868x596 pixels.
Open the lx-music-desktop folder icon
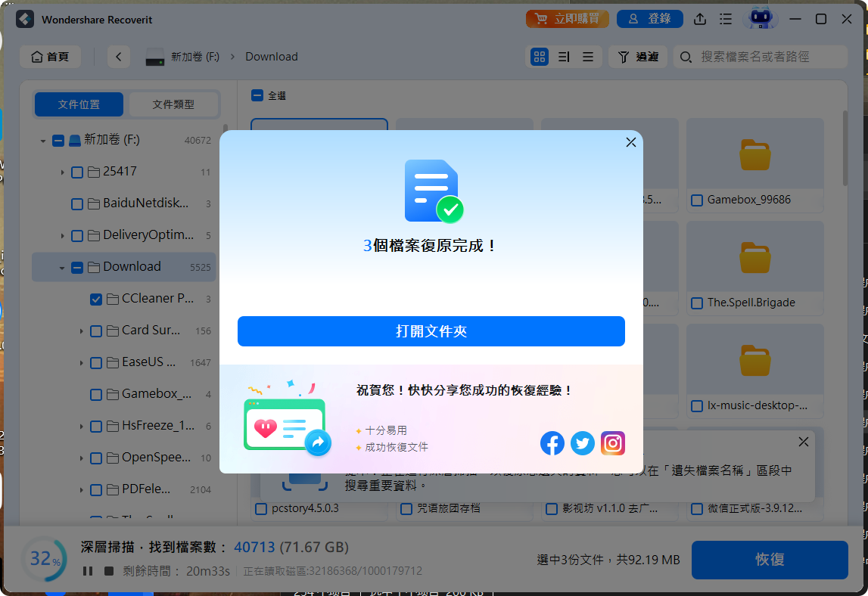(754, 361)
